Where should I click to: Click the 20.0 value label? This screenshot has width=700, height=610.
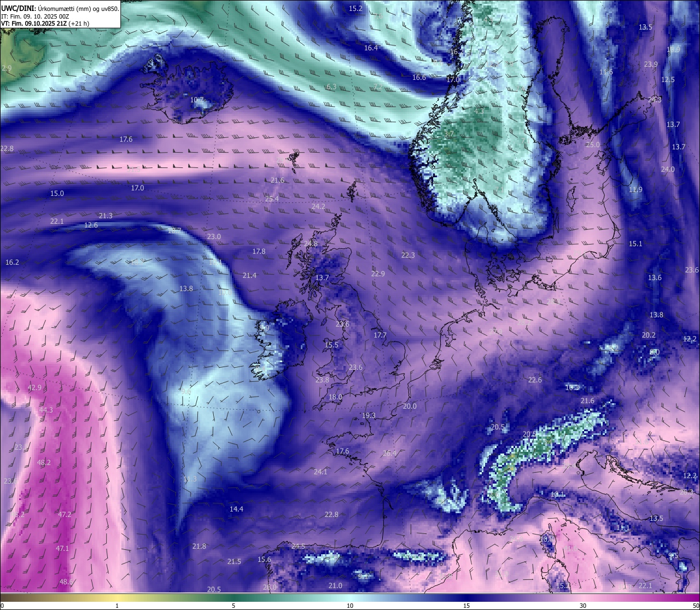410,406
